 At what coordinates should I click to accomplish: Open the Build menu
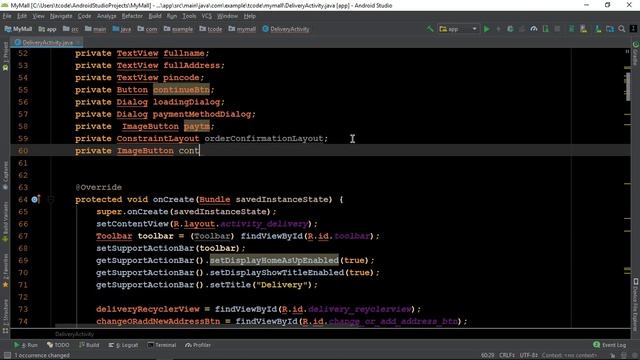coord(155,16)
